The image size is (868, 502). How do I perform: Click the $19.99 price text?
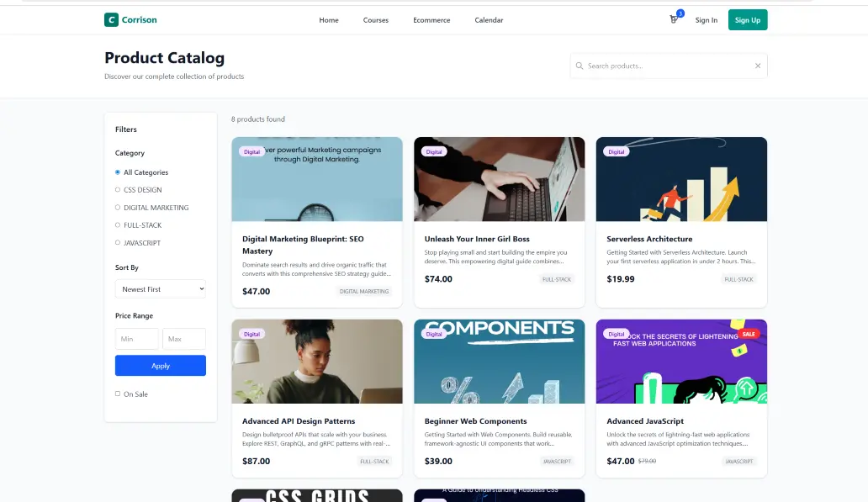click(621, 279)
